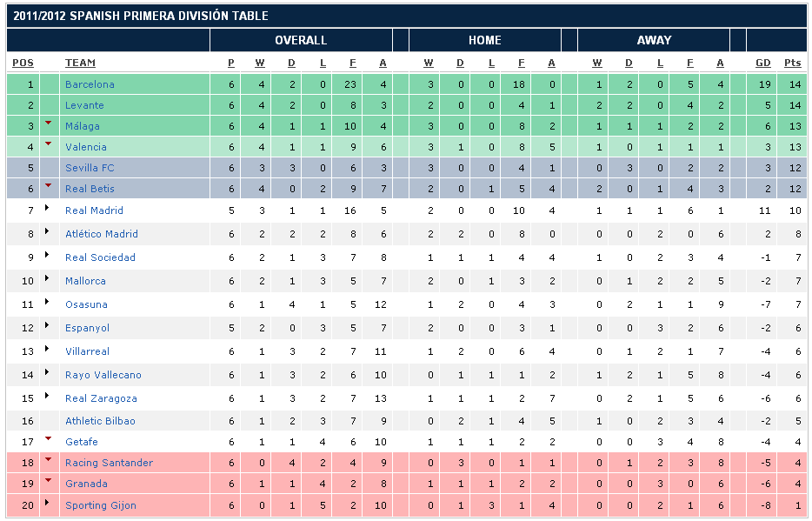The image size is (812, 521).
Task: Click the red down arrow beside Granada
Action: tap(49, 480)
